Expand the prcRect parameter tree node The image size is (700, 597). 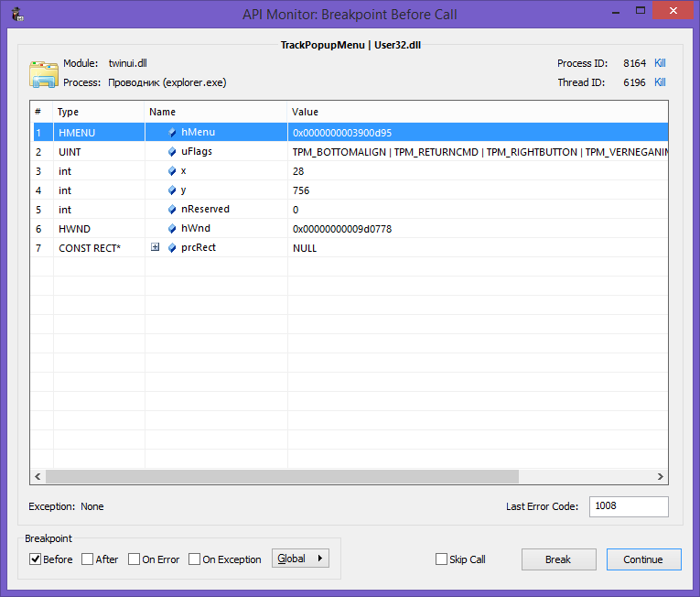155,247
